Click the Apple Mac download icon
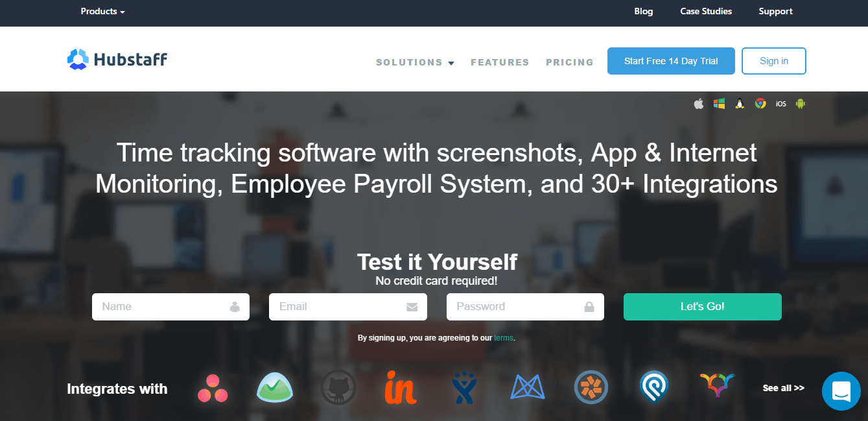The height and width of the screenshot is (421, 868). [x=699, y=103]
